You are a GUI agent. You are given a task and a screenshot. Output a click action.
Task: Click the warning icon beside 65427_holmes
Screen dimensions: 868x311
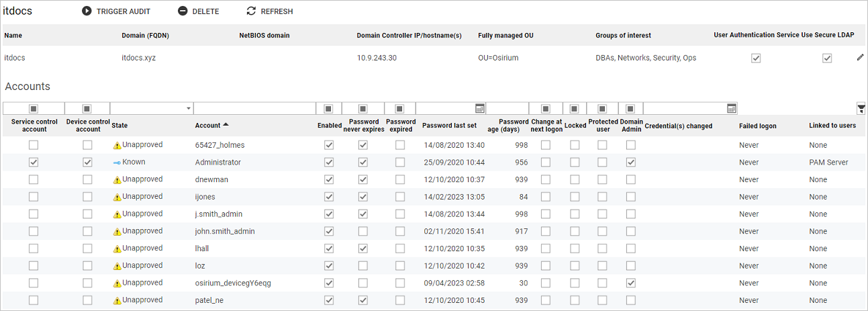click(117, 145)
